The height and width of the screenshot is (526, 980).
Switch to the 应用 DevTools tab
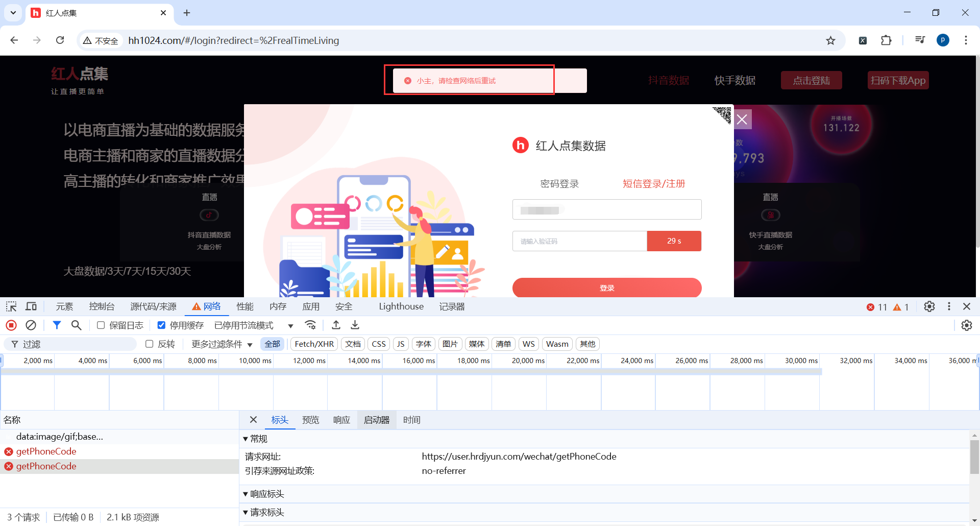point(311,306)
